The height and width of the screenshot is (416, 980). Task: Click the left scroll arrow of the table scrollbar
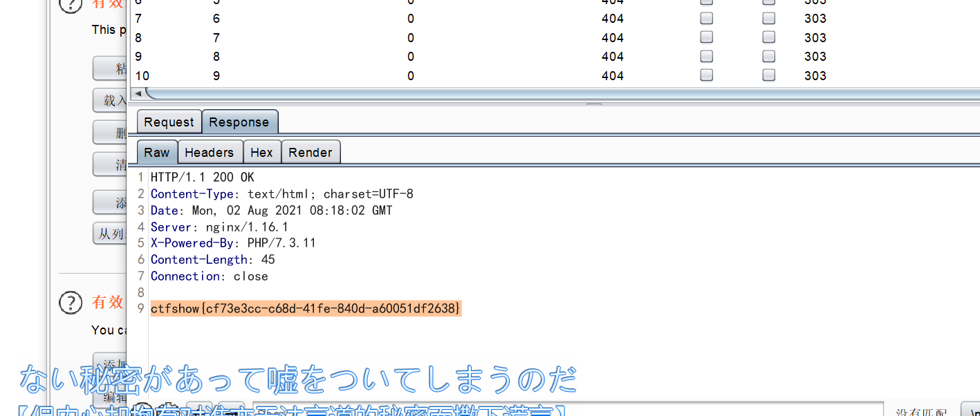[x=138, y=93]
